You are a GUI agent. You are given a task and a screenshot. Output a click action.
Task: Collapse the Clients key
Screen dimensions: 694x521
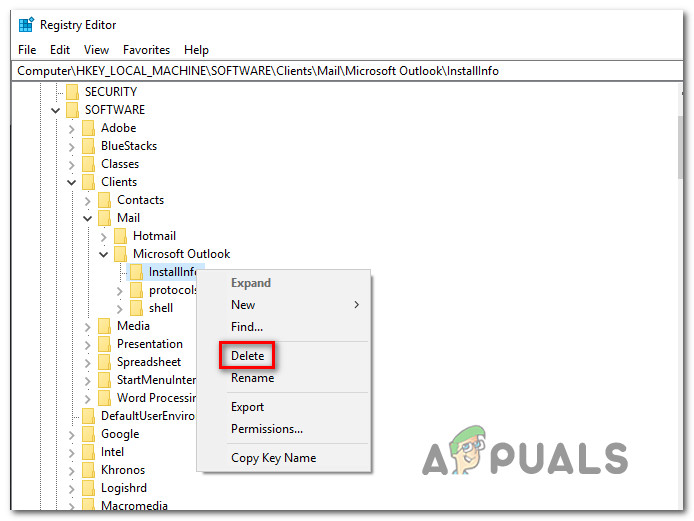pyautogui.click(x=72, y=182)
